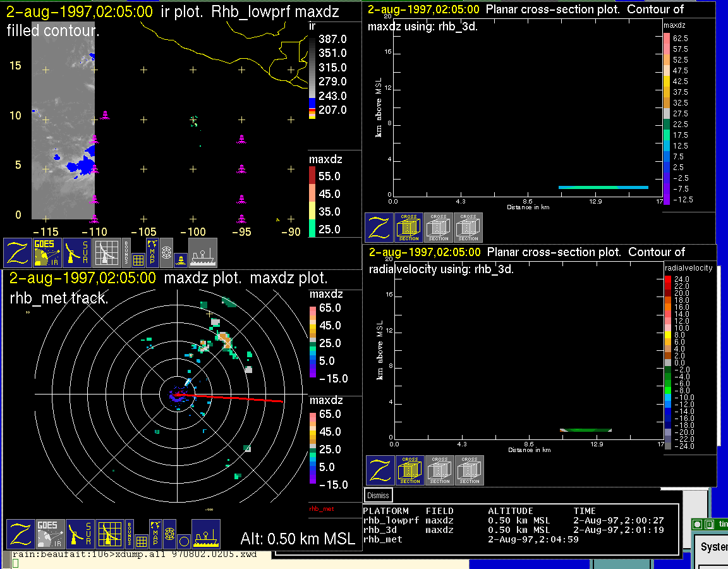Click the circle icon in maxdz plot toolbar

[183, 541]
